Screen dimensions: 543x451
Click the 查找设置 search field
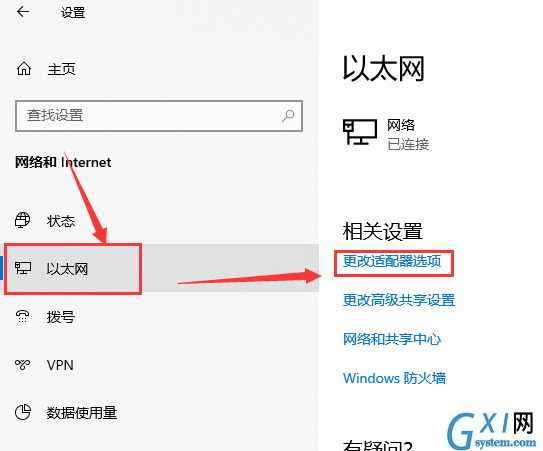(x=159, y=116)
